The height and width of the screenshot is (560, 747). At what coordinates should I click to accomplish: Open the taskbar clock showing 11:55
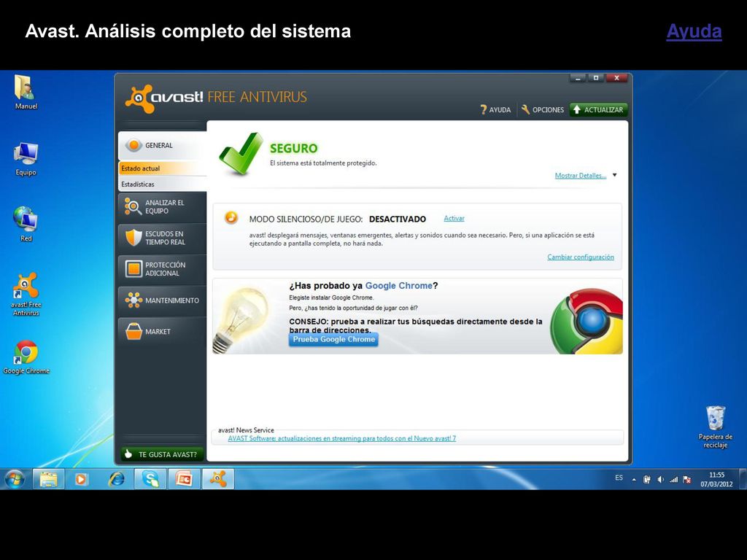point(716,480)
